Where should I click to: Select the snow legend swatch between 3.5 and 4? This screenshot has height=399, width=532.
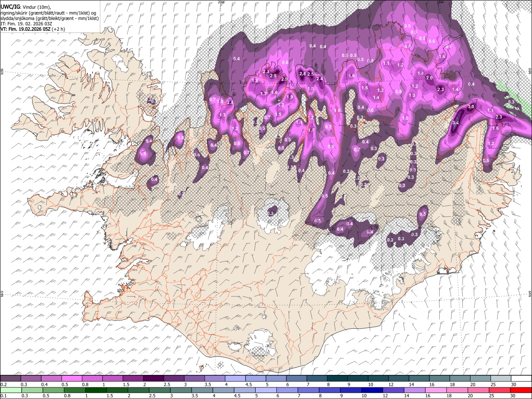(214, 378)
